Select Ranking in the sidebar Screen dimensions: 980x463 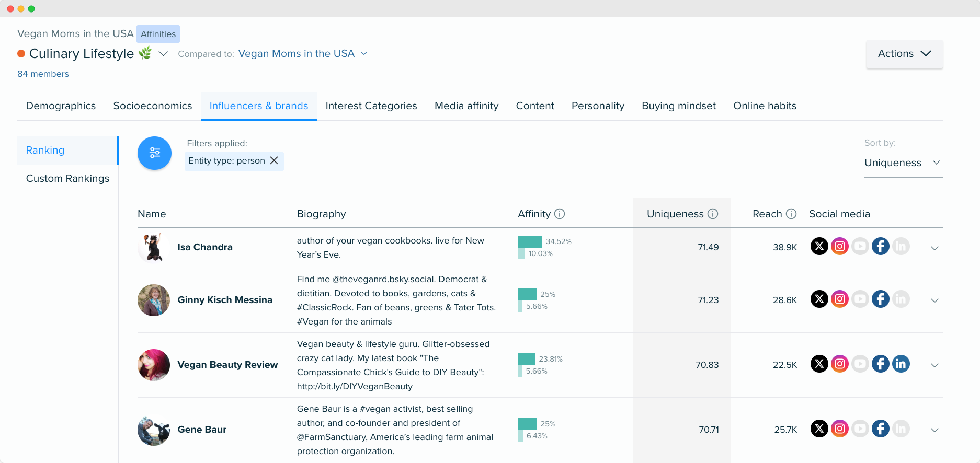tap(67, 151)
